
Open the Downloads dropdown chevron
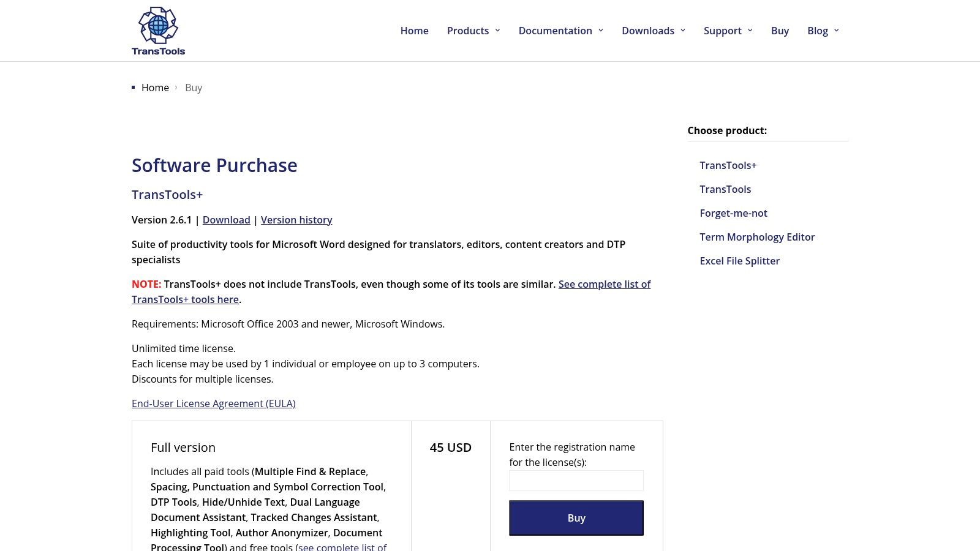pos(682,31)
